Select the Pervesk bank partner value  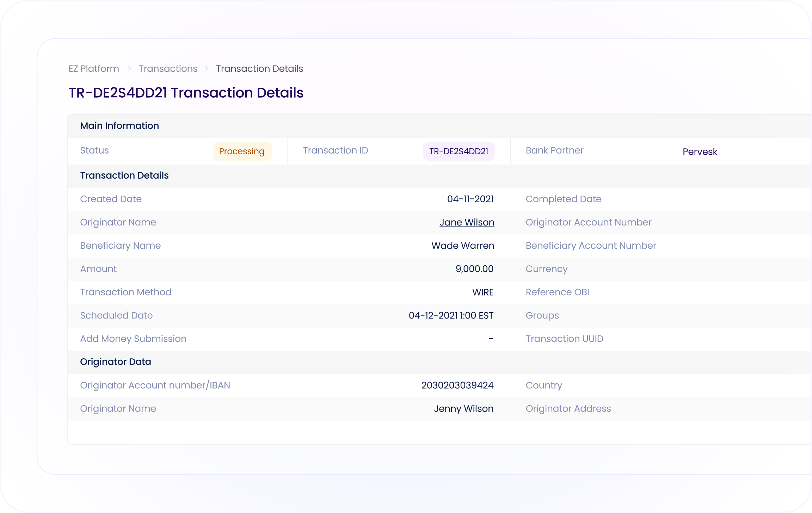tap(700, 152)
